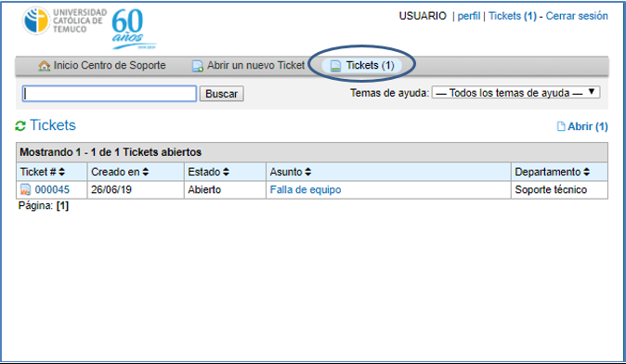
Task: Go to Inicio Centro de Soporte
Action: click(x=110, y=65)
